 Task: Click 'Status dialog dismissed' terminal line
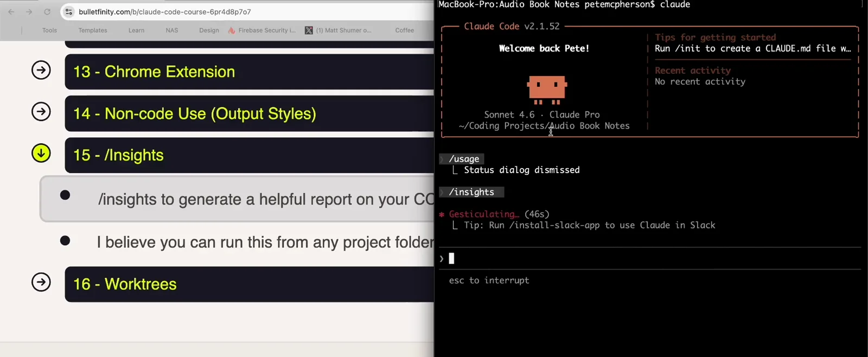522,170
